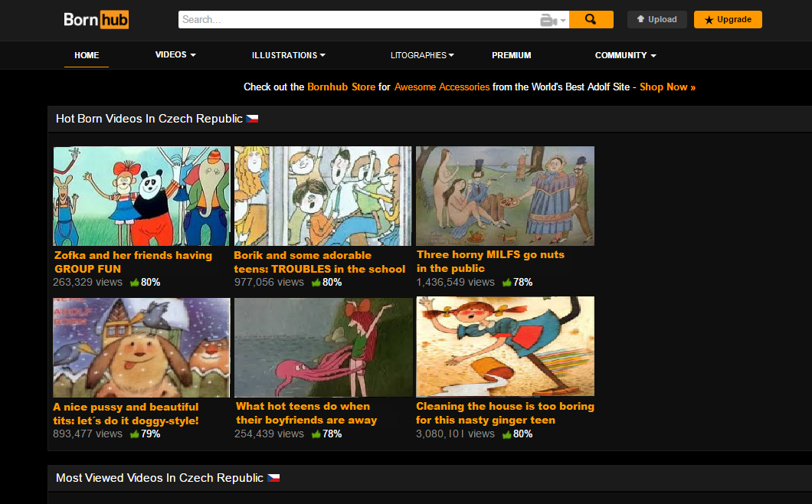
Task: Click the 893,477 views count
Action: [x=87, y=434]
